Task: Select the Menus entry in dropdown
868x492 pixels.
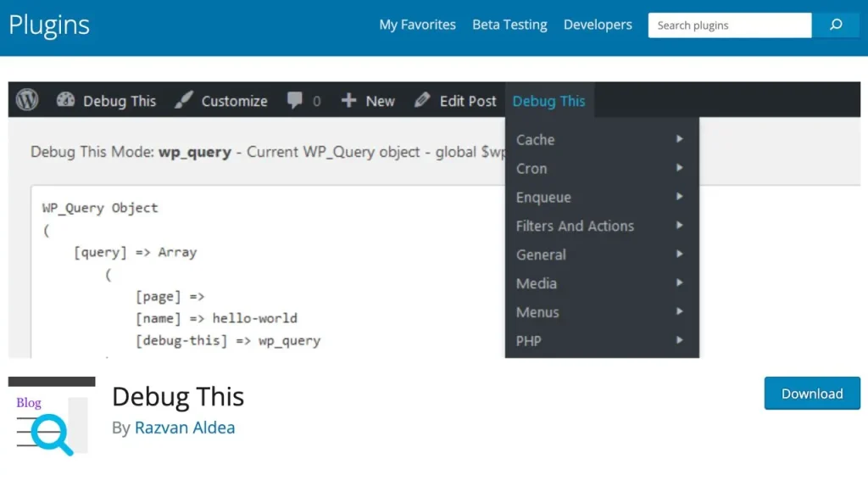Action: coord(537,312)
